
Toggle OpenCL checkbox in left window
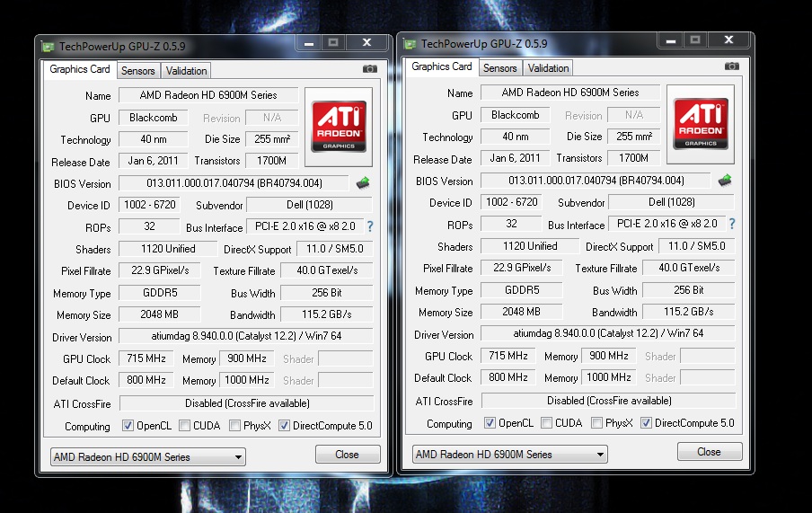coord(128,426)
